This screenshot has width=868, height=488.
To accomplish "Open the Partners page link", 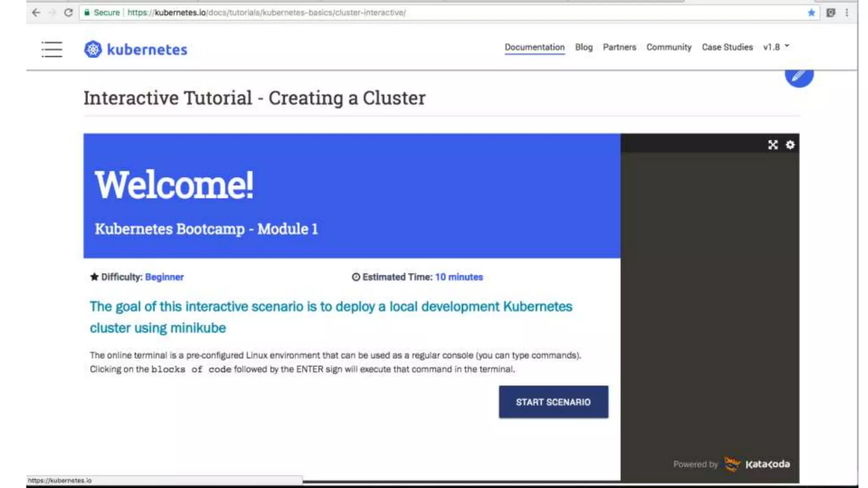I will [x=619, y=47].
